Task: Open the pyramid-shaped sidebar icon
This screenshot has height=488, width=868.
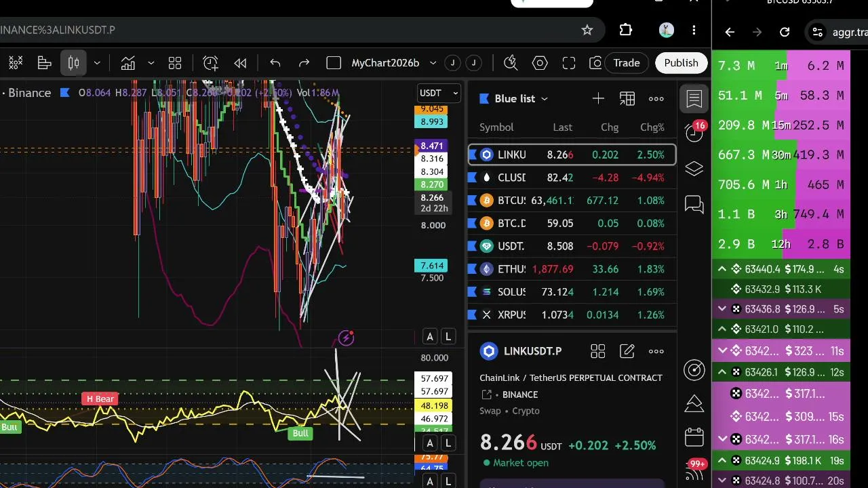Action: tap(694, 403)
